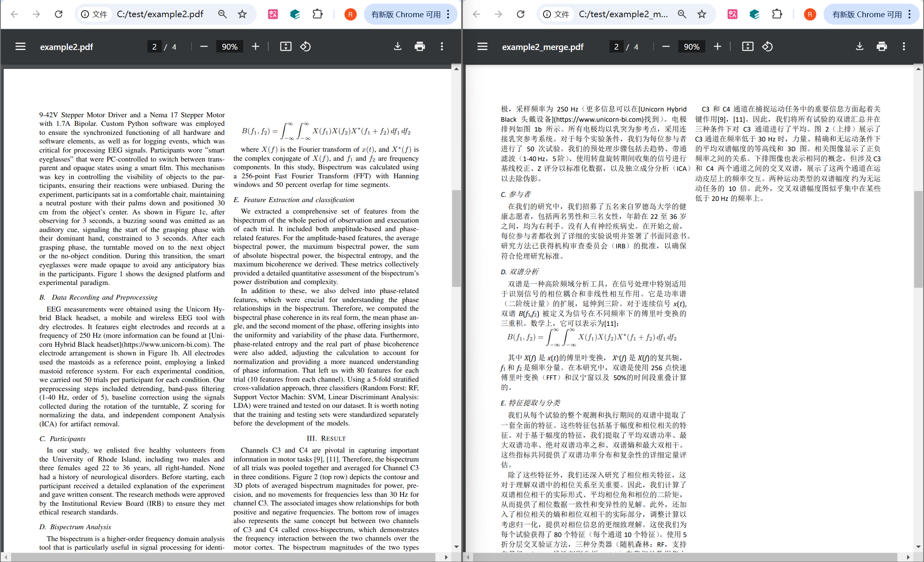Open more actions menu in right PDF toolbar
Image resolution: width=924 pixels, height=562 pixels.
pos(904,47)
